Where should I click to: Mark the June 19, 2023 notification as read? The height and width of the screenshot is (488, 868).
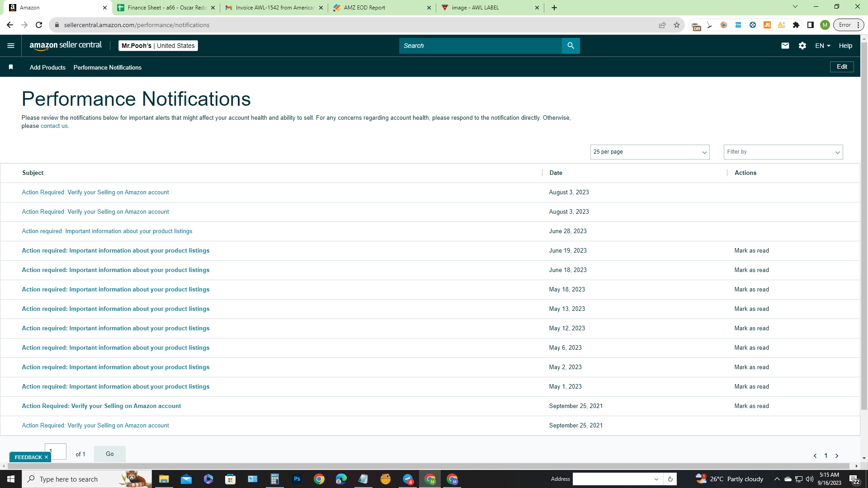(x=751, y=251)
